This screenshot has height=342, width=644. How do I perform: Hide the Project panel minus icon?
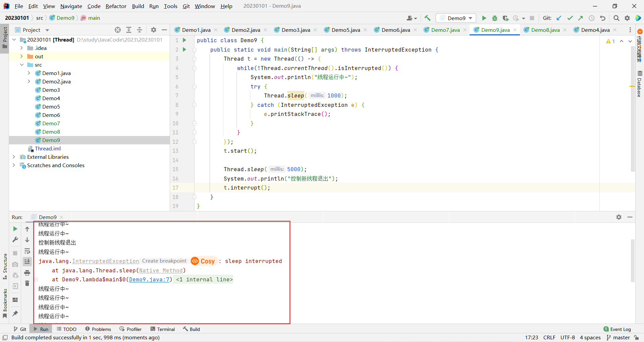click(x=164, y=30)
